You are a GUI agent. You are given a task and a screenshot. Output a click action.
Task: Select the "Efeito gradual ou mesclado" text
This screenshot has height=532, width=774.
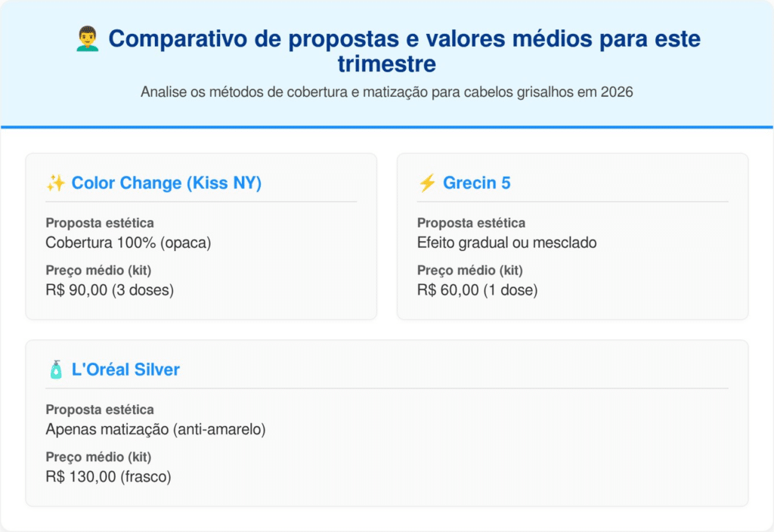(x=506, y=243)
